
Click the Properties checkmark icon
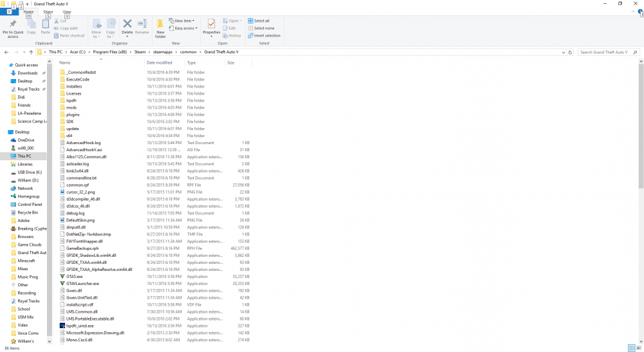(x=211, y=24)
